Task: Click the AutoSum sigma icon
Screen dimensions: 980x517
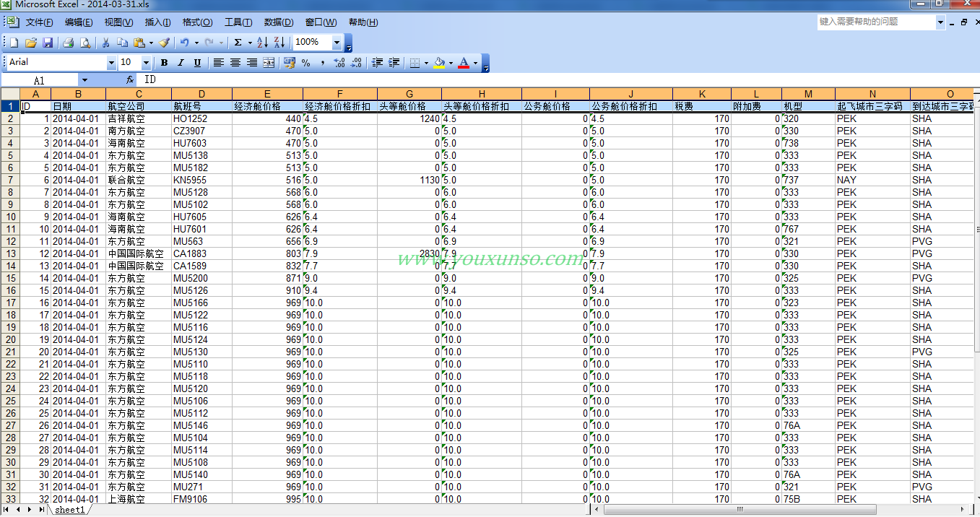Action: click(x=238, y=43)
